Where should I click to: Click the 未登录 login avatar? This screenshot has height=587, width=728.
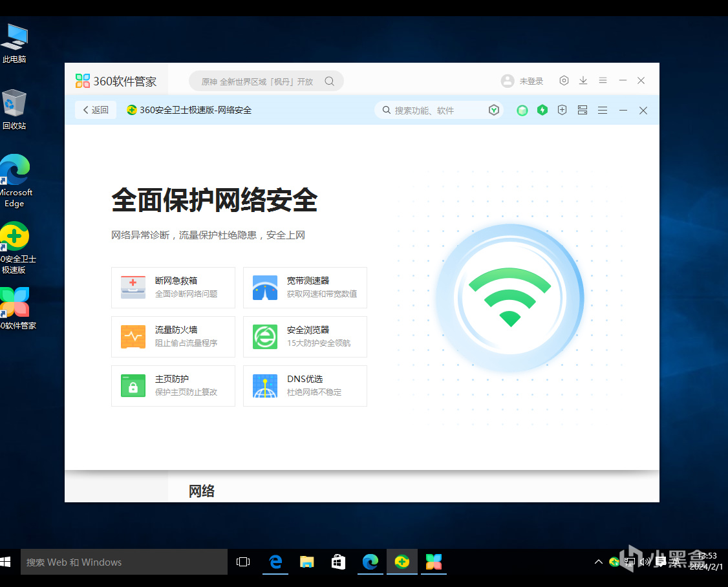pyautogui.click(x=508, y=81)
